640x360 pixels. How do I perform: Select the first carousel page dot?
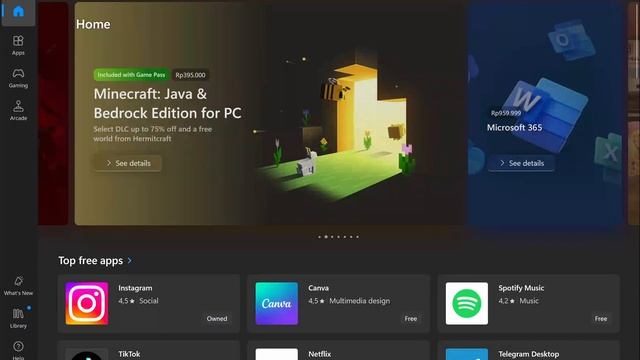coord(319,237)
